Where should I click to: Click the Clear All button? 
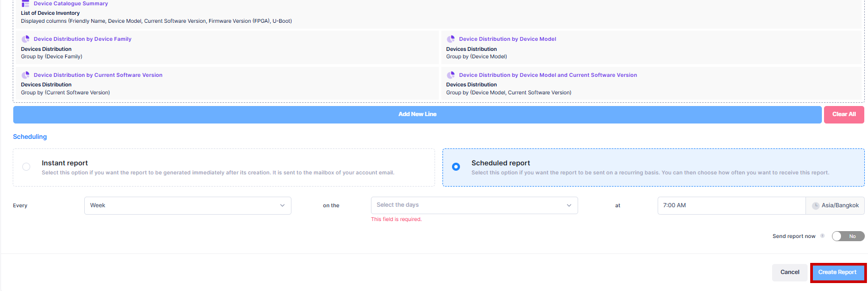[844, 114]
